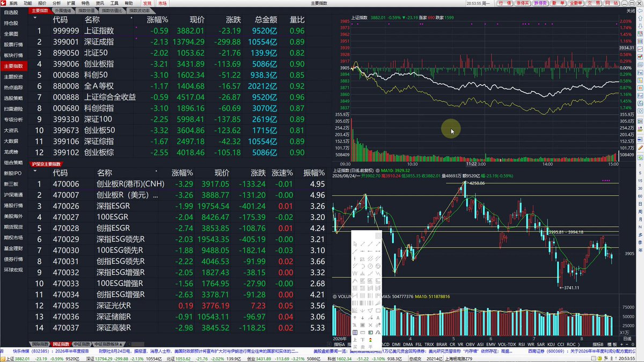Select the up arrow marker drawing tool
The image size is (644, 362).
[355, 318]
